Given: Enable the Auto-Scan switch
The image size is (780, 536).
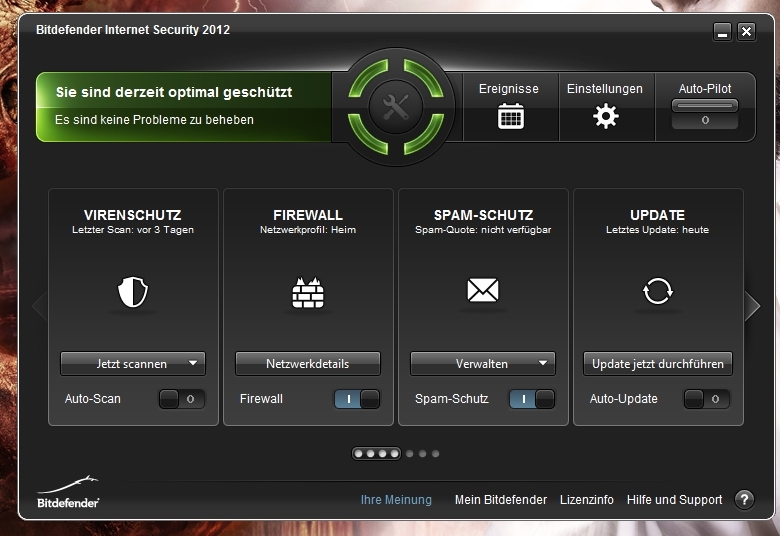Looking at the screenshot, I should click(182, 399).
